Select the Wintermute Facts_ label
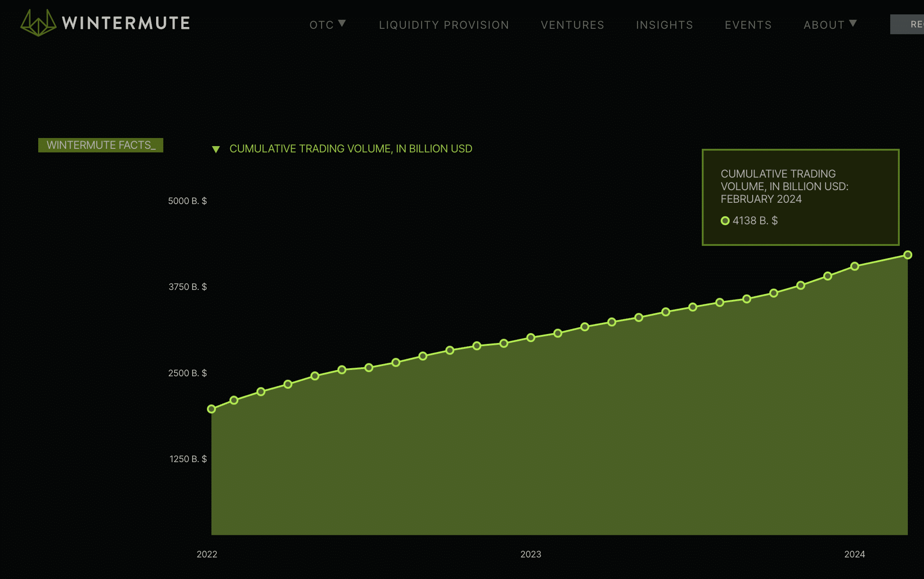 point(101,145)
